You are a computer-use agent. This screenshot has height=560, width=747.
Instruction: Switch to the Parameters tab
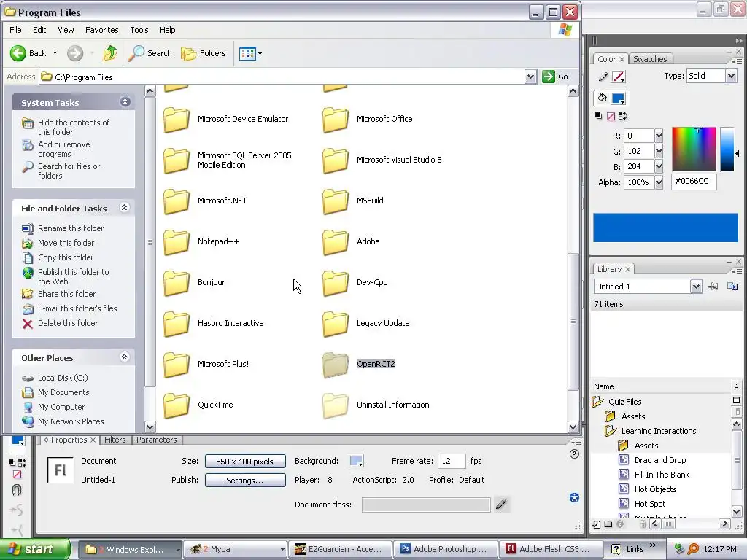pyautogui.click(x=156, y=440)
